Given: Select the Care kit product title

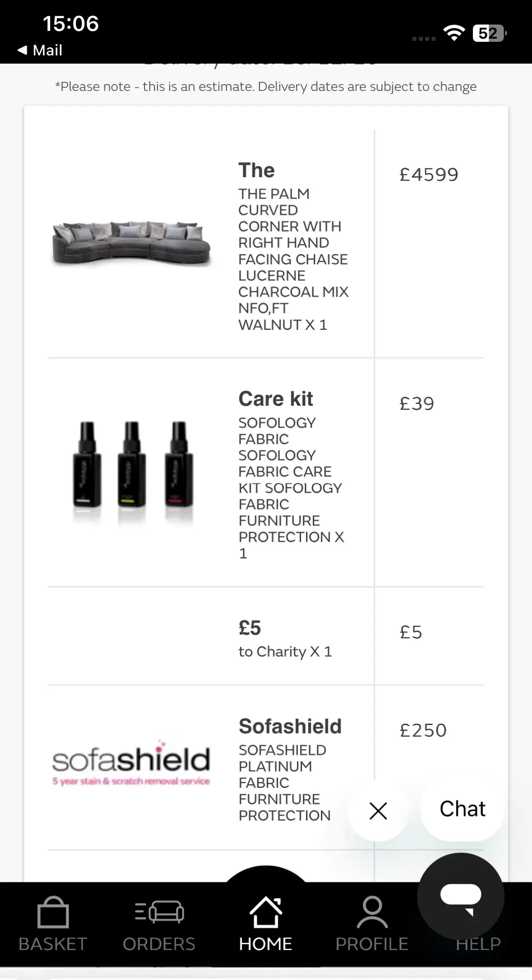Looking at the screenshot, I should pos(276,399).
